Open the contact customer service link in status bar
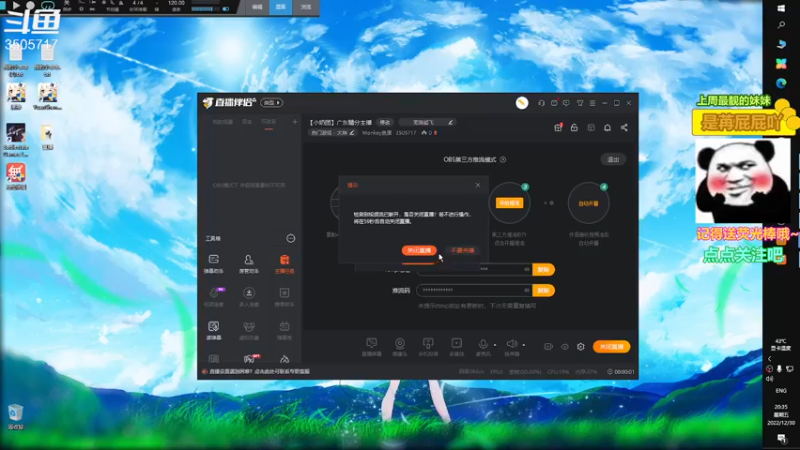This screenshot has height=450, width=800. coord(259,371)
